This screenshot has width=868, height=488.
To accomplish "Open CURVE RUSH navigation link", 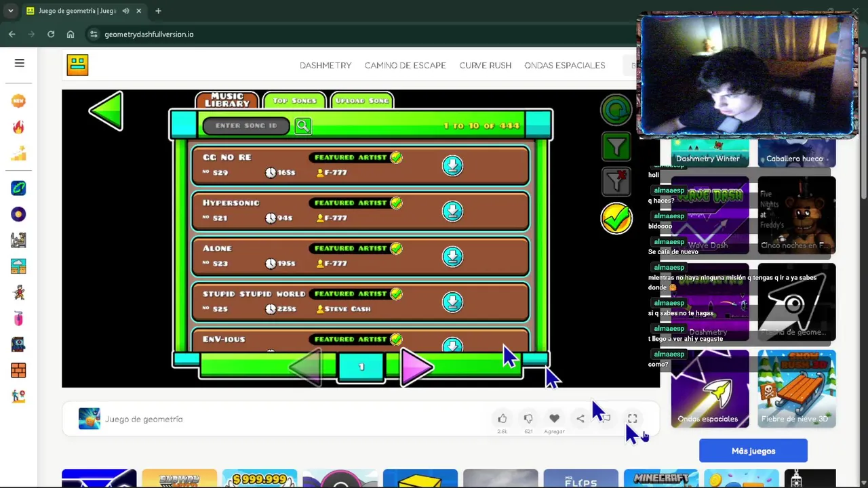I will point(485,65).
